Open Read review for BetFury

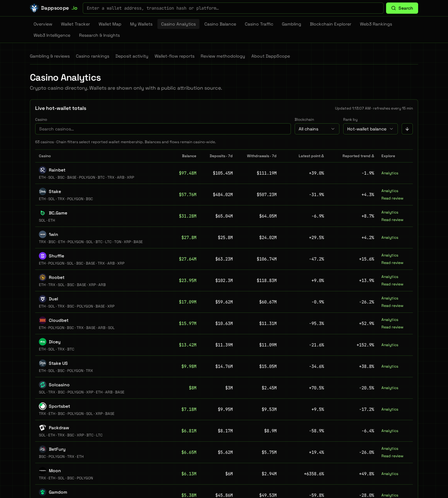[x=392, y=456]
